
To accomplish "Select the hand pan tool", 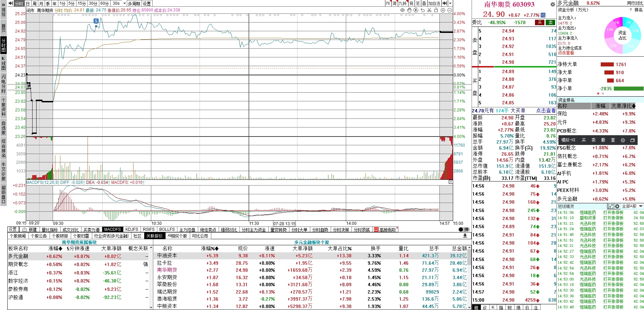I will click(409, 10).
